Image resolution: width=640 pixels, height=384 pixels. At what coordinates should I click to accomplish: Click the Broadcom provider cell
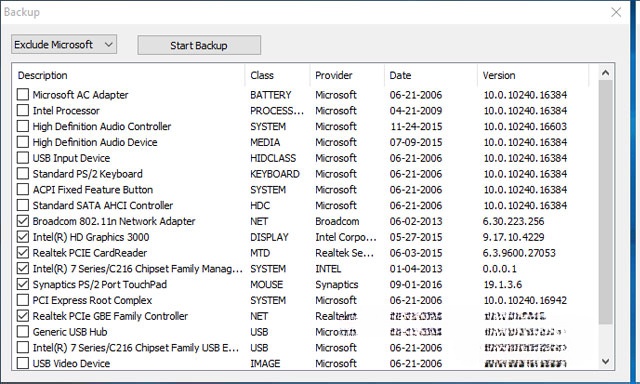pos(337,221)
